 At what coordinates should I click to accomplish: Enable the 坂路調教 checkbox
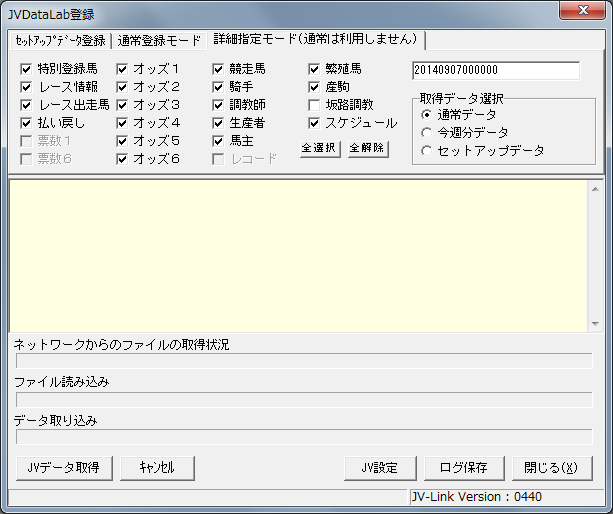314,105
